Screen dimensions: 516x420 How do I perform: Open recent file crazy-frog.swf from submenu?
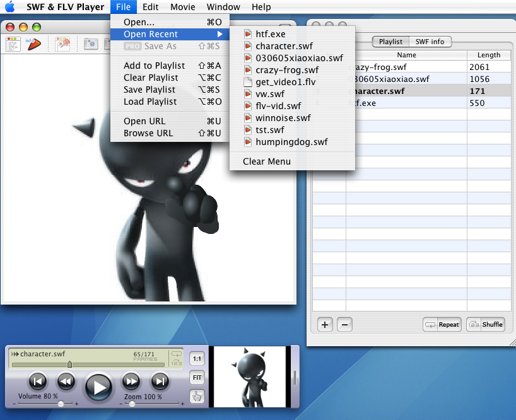[x=292, y=70]
